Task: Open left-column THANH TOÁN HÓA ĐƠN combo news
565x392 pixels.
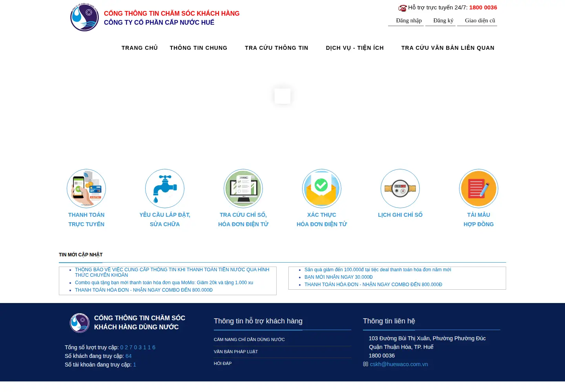Action: click(144, 290)
